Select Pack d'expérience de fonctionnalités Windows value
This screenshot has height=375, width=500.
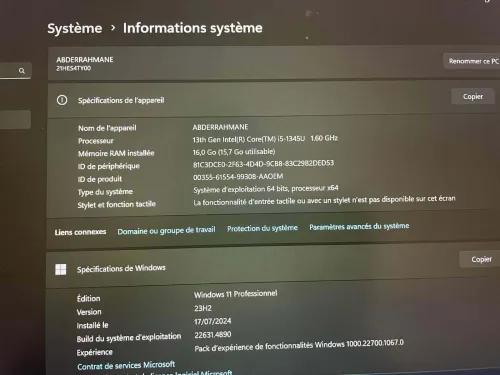(x=299, y=346)
